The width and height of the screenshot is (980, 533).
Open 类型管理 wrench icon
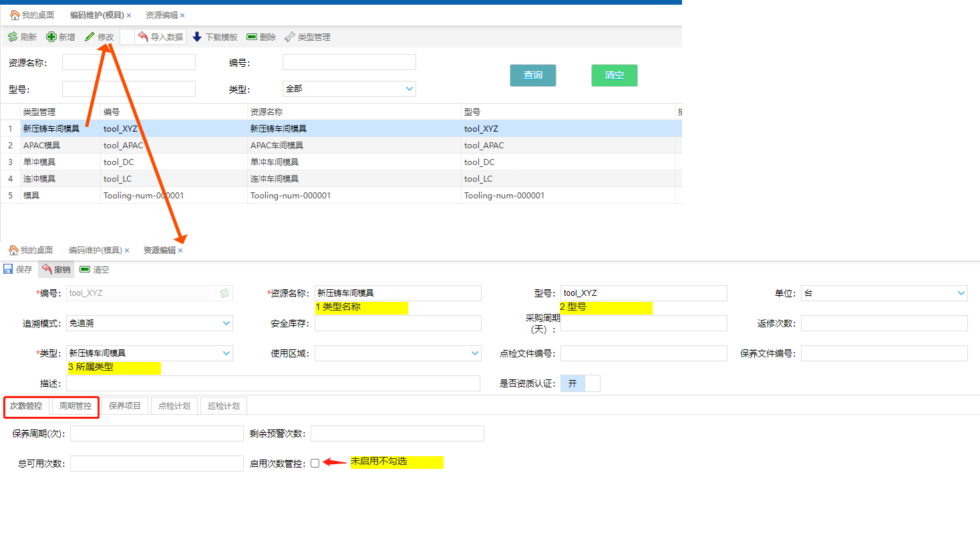(289, 37)
